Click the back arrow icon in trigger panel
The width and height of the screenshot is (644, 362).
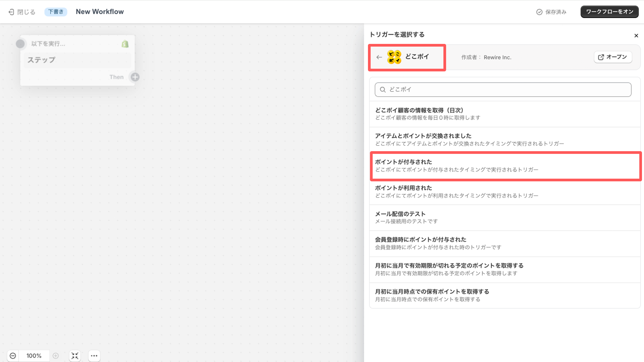(379, 57)
